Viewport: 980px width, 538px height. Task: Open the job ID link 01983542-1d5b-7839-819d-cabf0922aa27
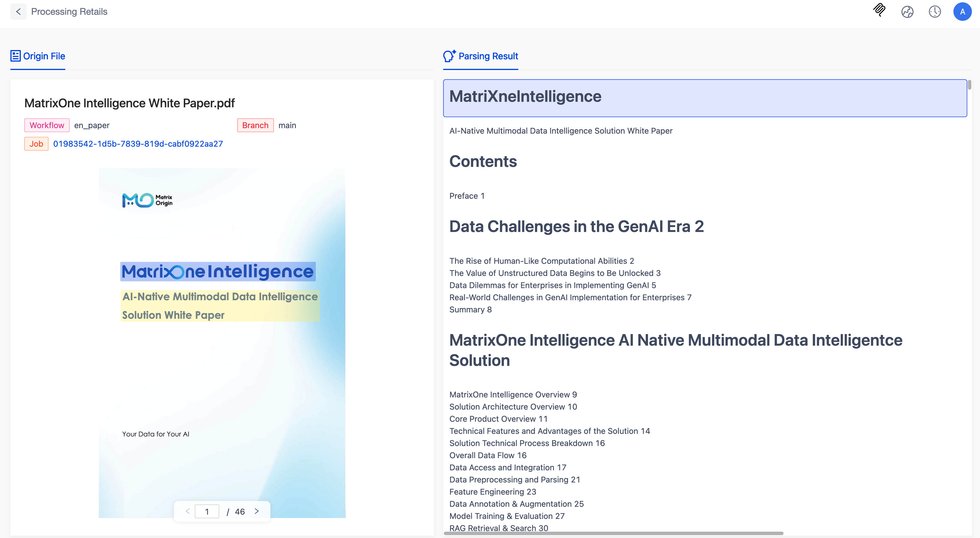[138, 143]
